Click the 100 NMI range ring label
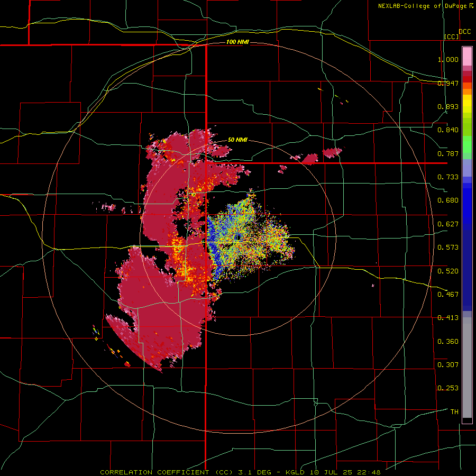Screen dimensions: 476x476 237,42
